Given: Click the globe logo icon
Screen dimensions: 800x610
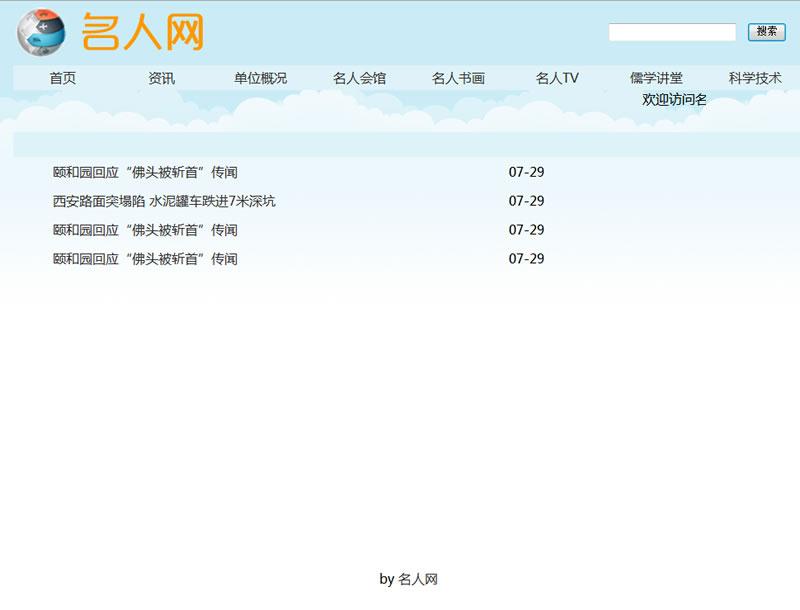Looking at the screenshot, I should tap(41, 32).
